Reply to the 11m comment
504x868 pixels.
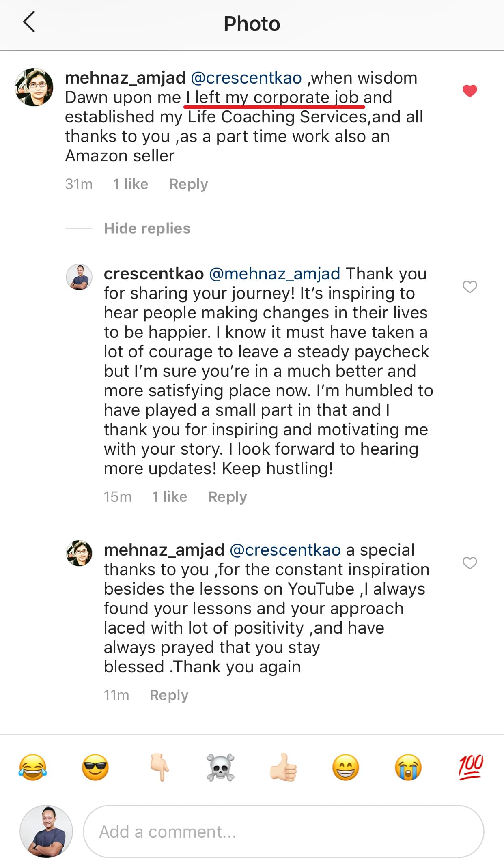pos(169,695)
